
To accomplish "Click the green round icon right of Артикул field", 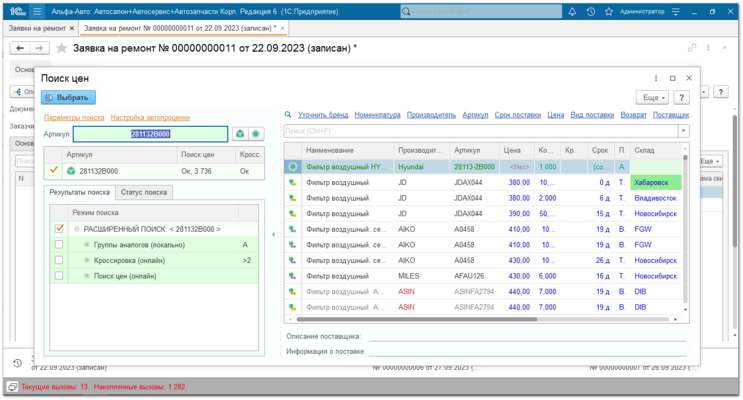I will point(256,134).
